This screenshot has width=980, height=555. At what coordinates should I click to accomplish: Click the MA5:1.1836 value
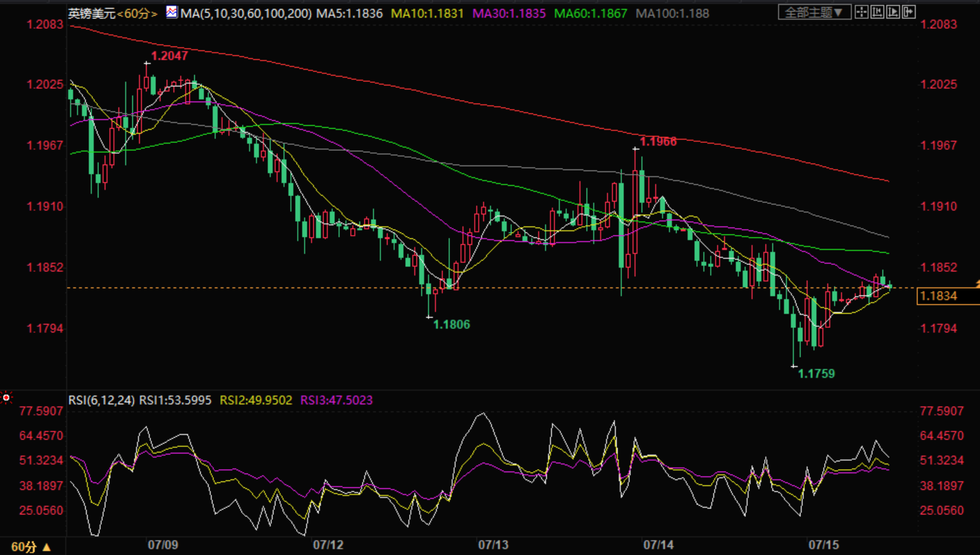(x=349, y=13)
